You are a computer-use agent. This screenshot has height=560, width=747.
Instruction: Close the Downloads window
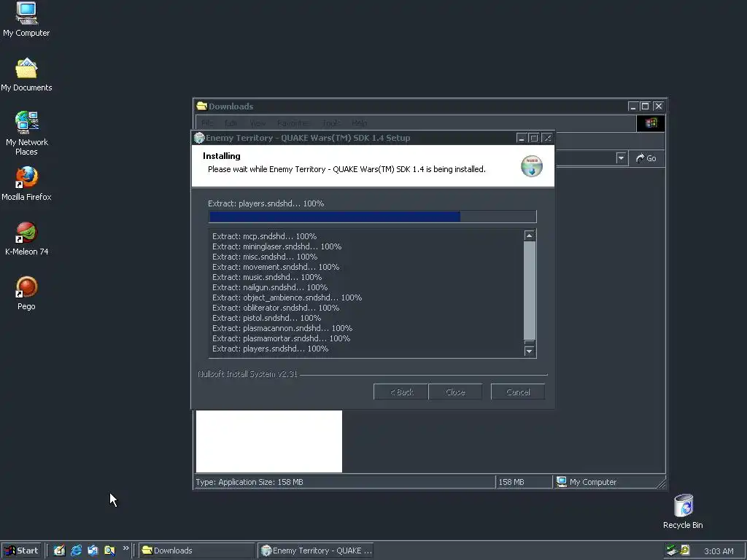click(x=659, y=106)
